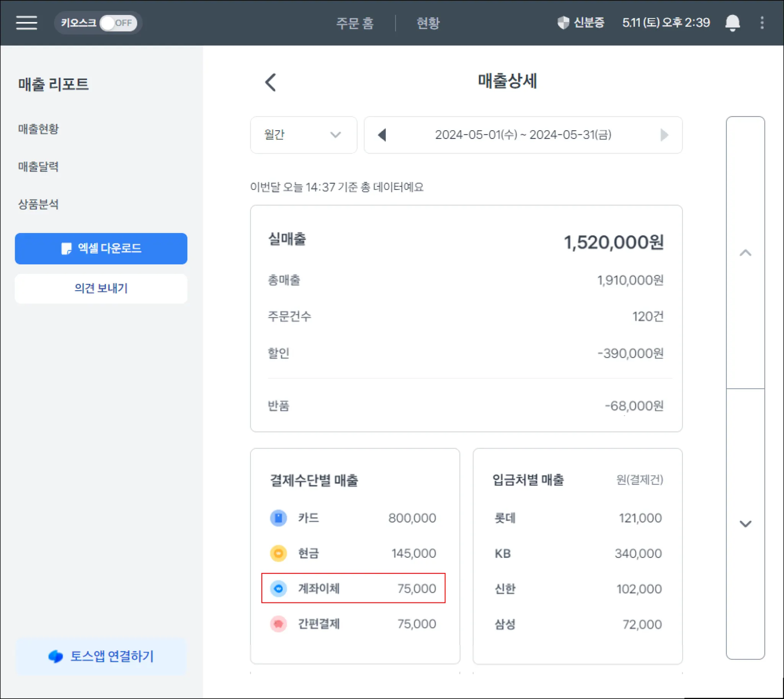Click the 신분증 shield icon

coord(563,23)
